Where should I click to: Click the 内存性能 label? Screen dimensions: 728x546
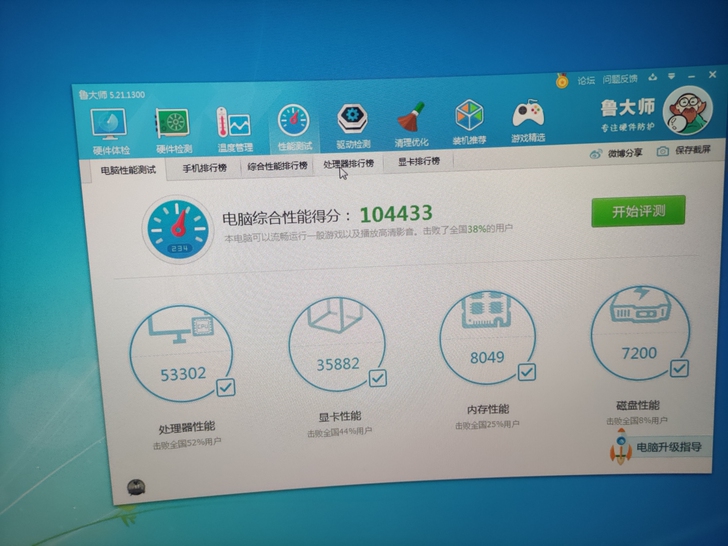click(488, 409)
